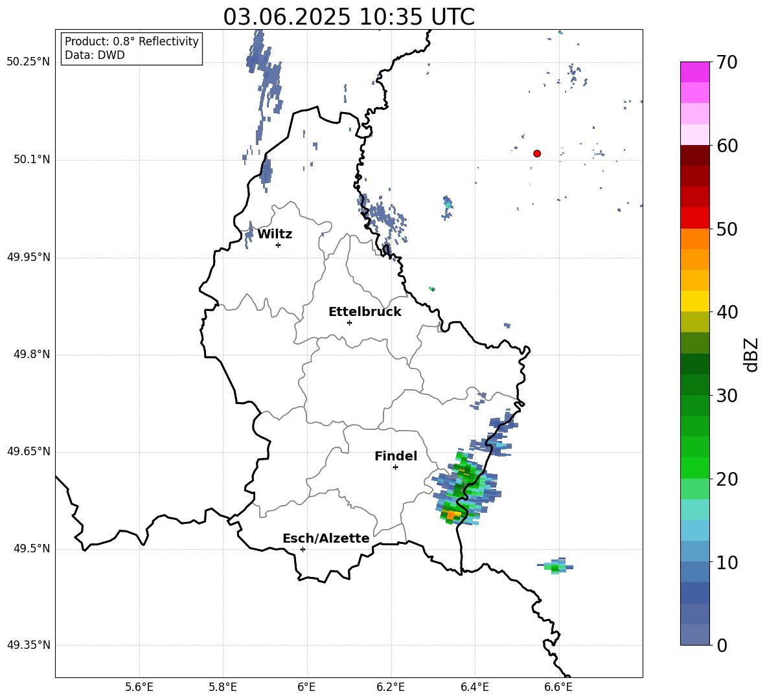Click the 6.6°E longitude label
Image resolution: width=767 pixels, height=700 pixels.
558,687
